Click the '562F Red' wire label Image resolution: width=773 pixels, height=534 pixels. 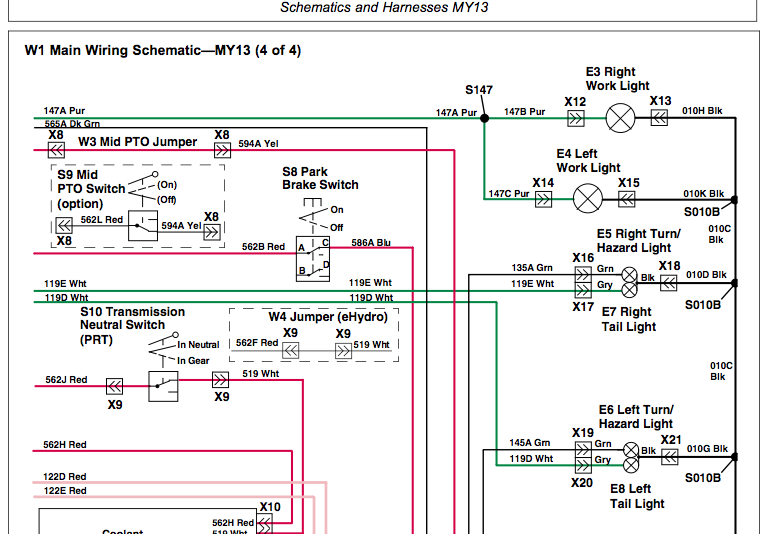click(x=257, y=342)
